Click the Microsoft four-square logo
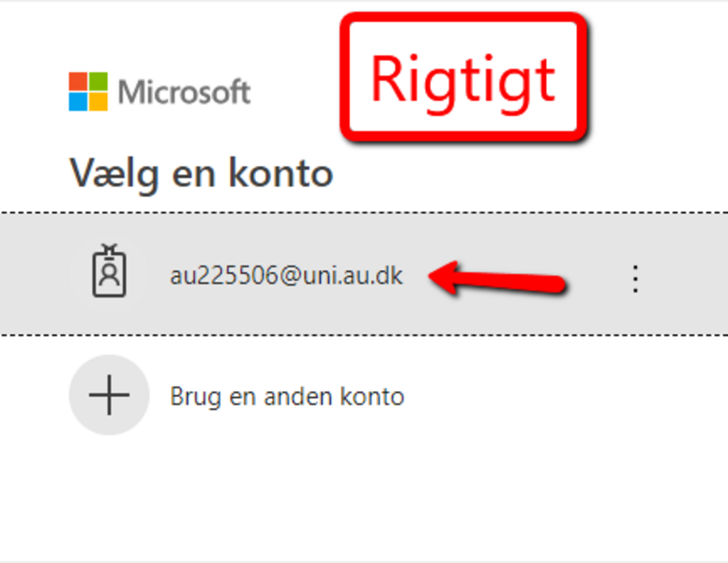 coord(88,92)
